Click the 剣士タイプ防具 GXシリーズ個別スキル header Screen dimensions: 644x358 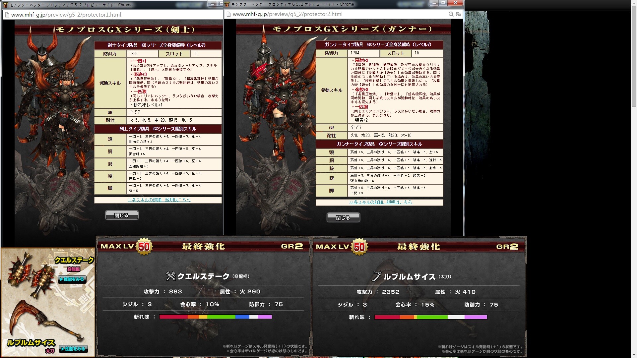(158, 129)
